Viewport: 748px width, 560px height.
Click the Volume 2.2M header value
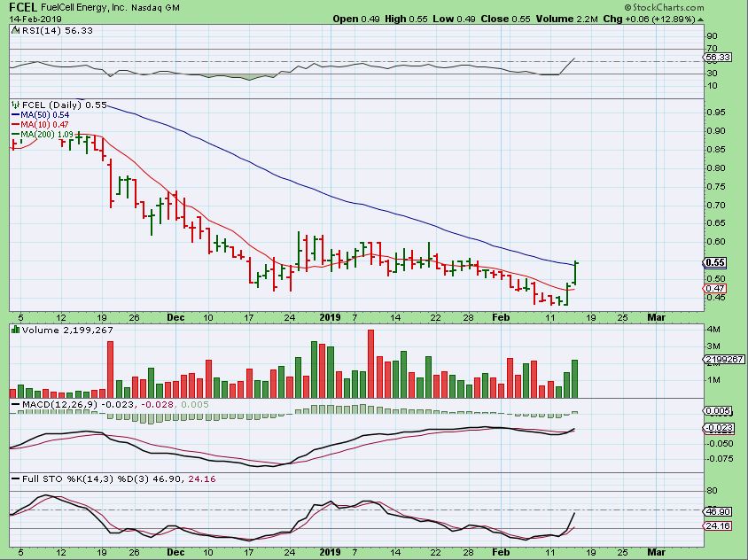566,19
